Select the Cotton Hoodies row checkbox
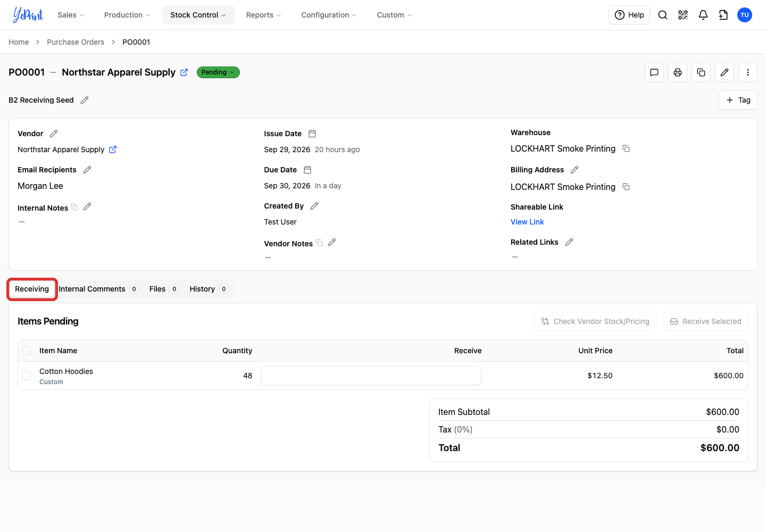This screenshot has height=532, width=766. (27, 376)
